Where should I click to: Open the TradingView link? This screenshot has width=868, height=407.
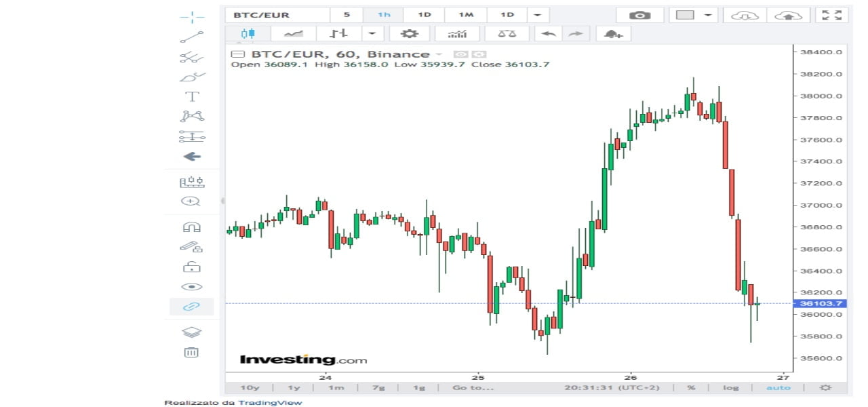point(278,403)
